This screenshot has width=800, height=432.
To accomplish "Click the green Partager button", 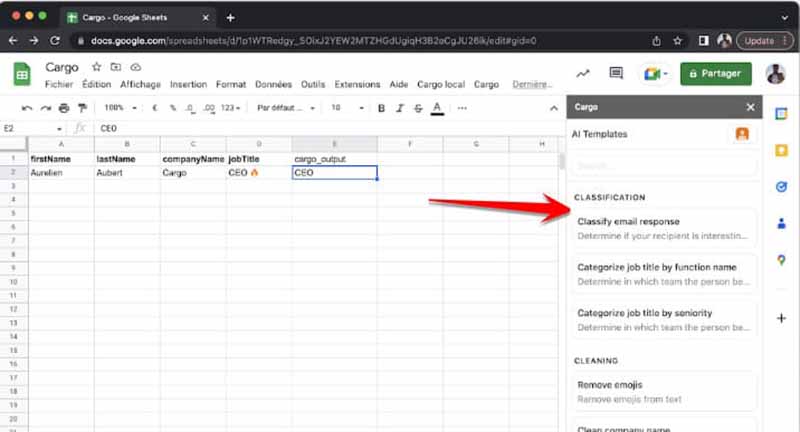I will coord(715,74).
